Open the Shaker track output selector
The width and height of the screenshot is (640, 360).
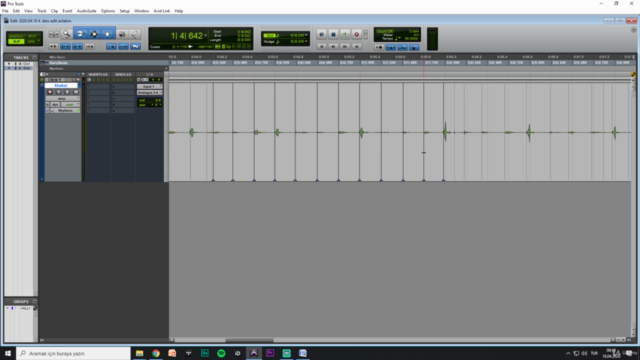coord(149,93)
